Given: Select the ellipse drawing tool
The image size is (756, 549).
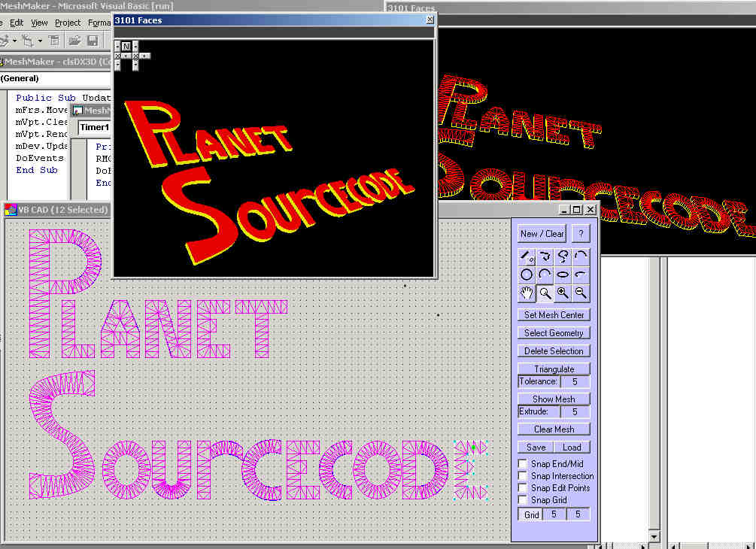Looking at the screenshot, I should [x=563, y=274].
